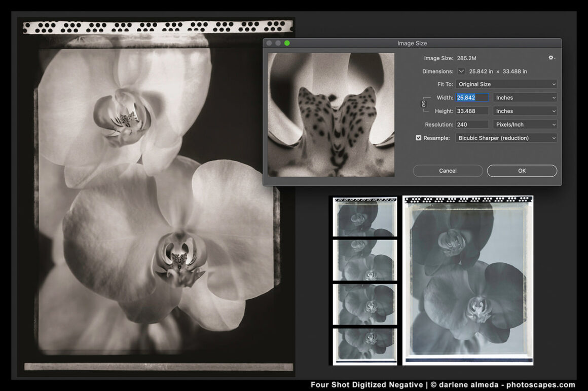Click the green zoom button on the dialog

tap(287, 43)
